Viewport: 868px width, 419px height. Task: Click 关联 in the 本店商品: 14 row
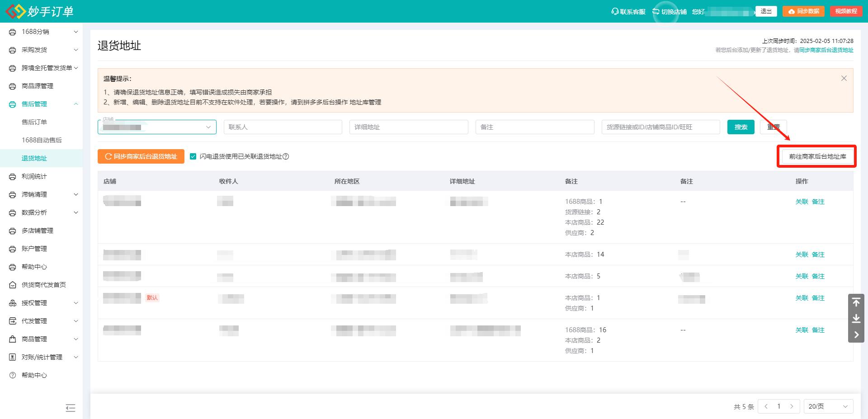(x=802, y=254)
